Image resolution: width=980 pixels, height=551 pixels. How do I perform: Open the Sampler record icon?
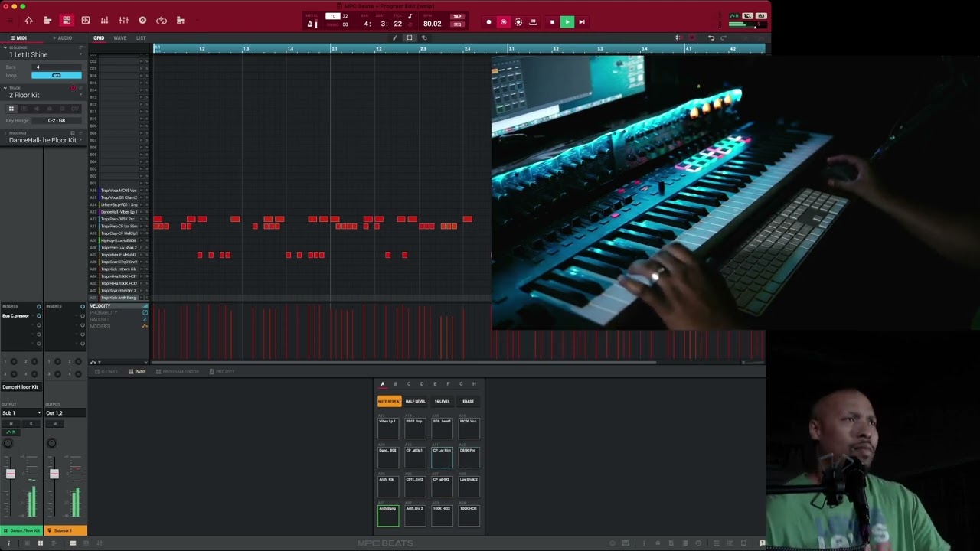142,21
